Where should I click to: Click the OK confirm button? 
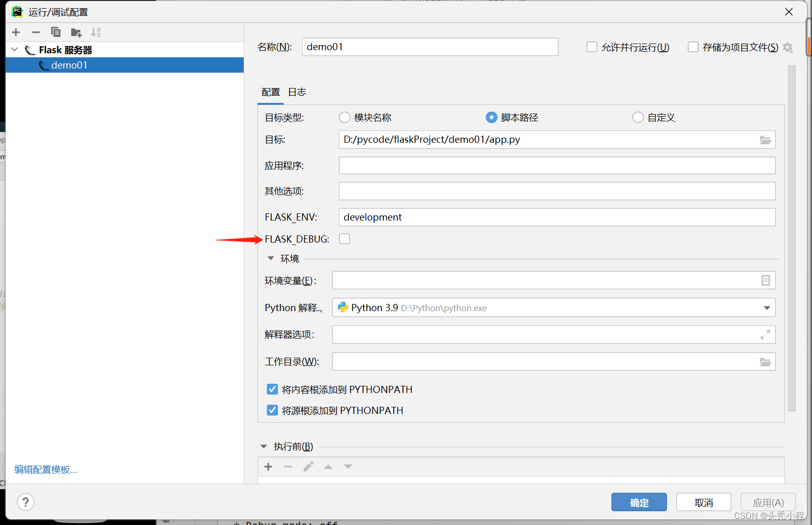click(x=639, y=502)
